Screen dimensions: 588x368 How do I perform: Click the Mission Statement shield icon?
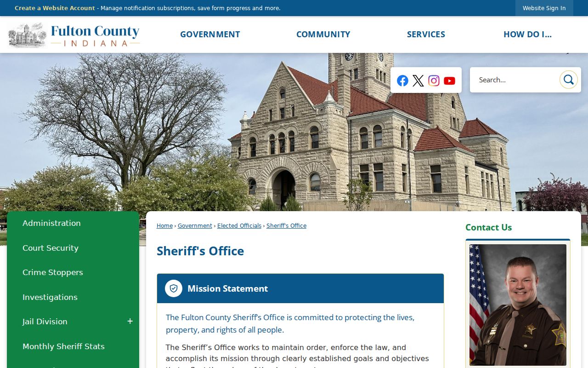pyautogui.click(x=174, y=288)
